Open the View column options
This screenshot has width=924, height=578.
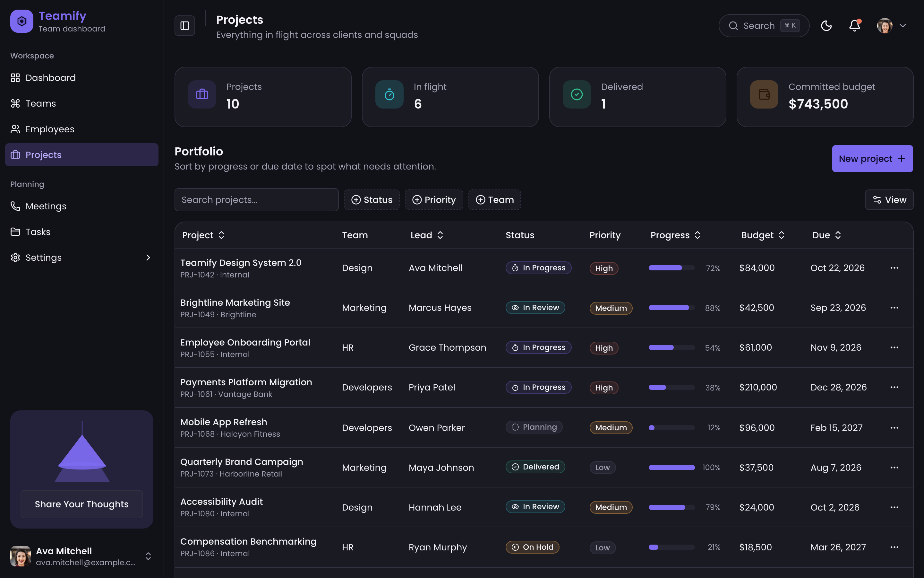tap(889, 199)
